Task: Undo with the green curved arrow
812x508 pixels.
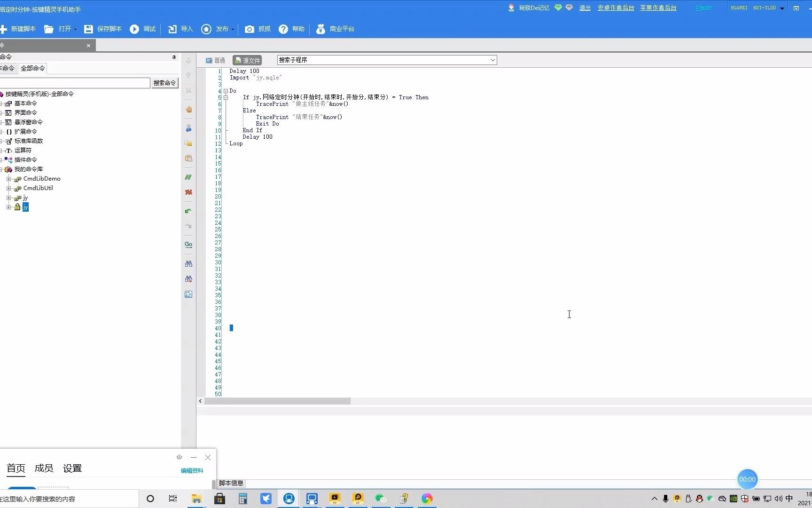Action: pyautogui.click(x=188, y=211)
